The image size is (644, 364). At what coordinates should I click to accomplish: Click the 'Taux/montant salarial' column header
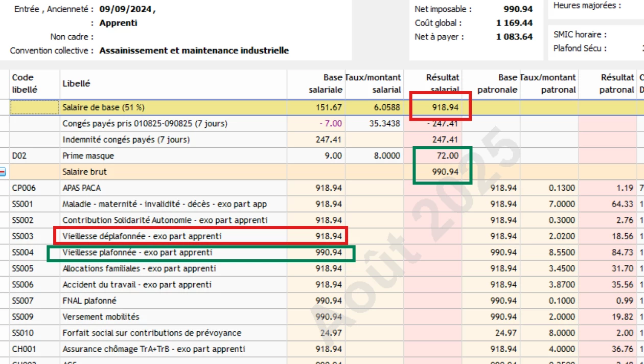point(374,84)
